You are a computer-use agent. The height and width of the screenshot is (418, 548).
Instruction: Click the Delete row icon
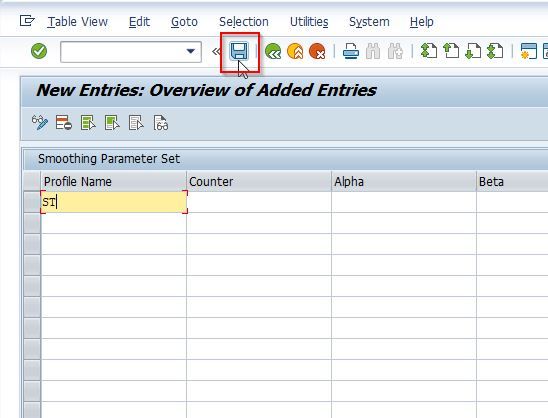[64, 123]
